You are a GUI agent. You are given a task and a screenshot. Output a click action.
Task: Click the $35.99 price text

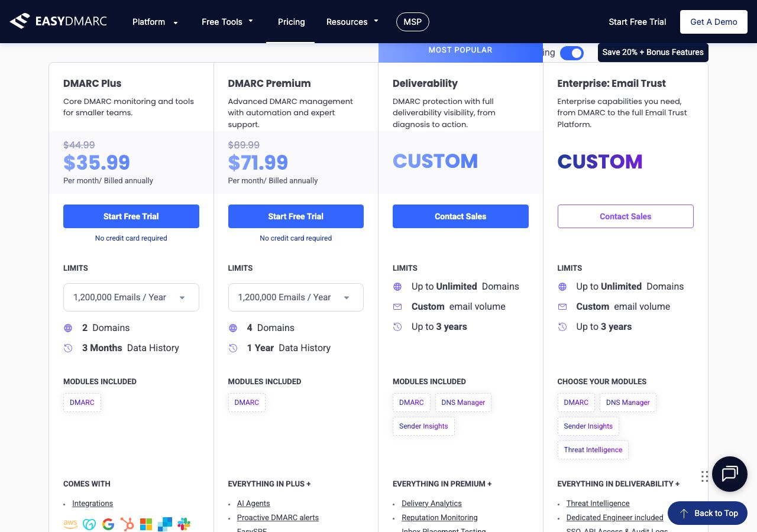96,163
